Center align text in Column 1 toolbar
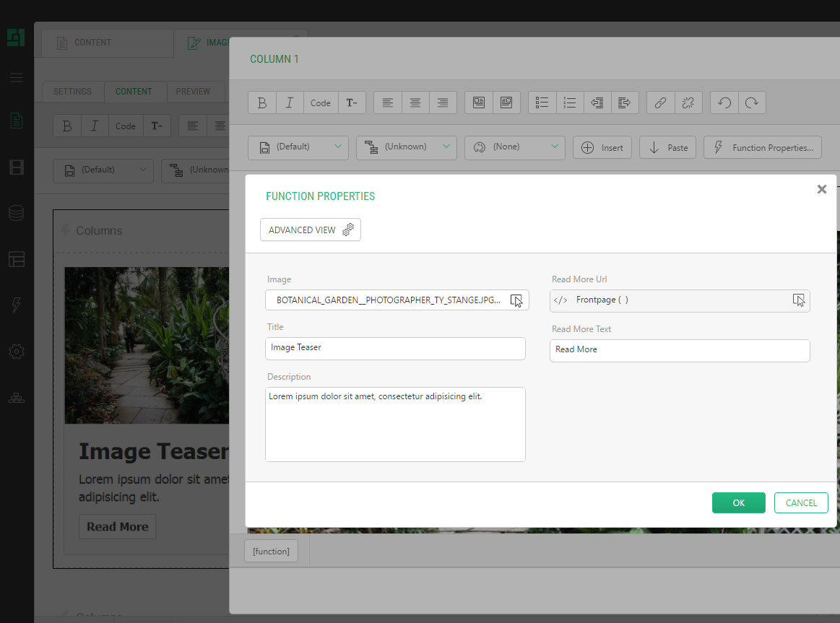This screenshot has width=840, height=623. click(x=415, y=103)
